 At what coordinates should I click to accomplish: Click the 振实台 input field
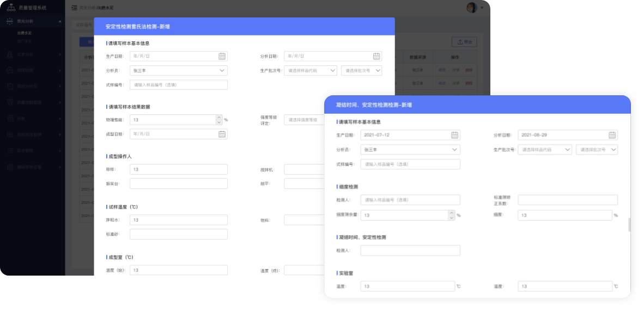[x=179, y=184]
